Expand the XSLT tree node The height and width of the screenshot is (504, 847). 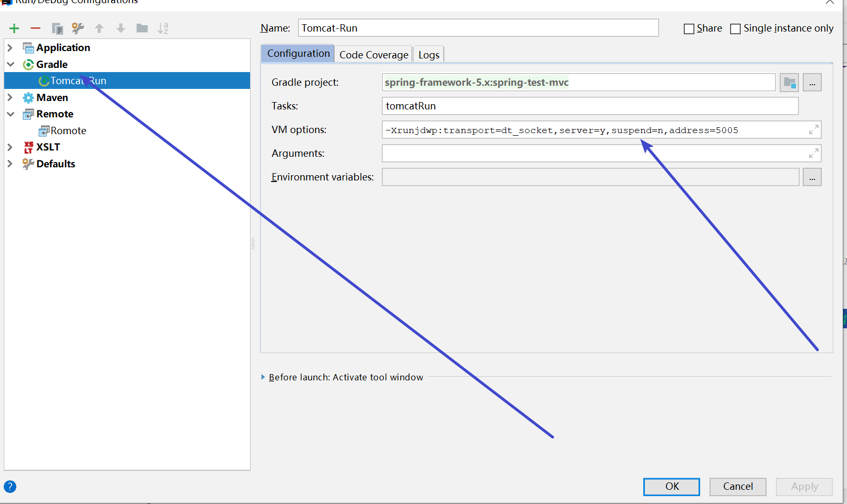(10, 147)
